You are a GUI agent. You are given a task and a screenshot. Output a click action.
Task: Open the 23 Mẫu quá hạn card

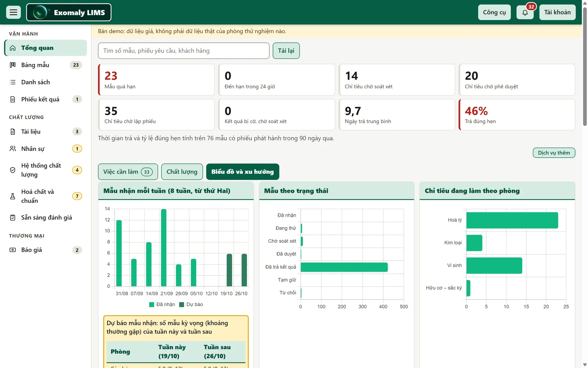156,80
